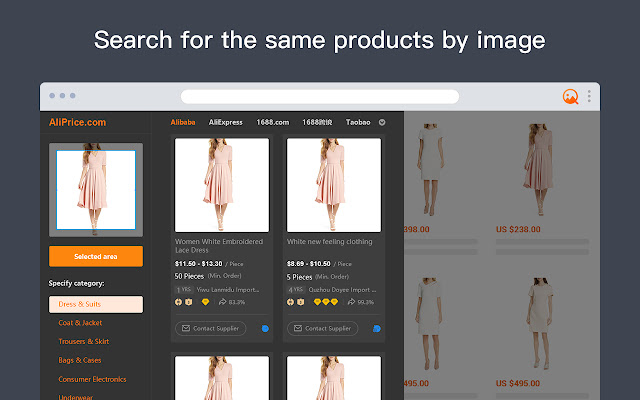Open White new feeling clothing title
This screenshot has width=640, height=400.
[330, 242]
